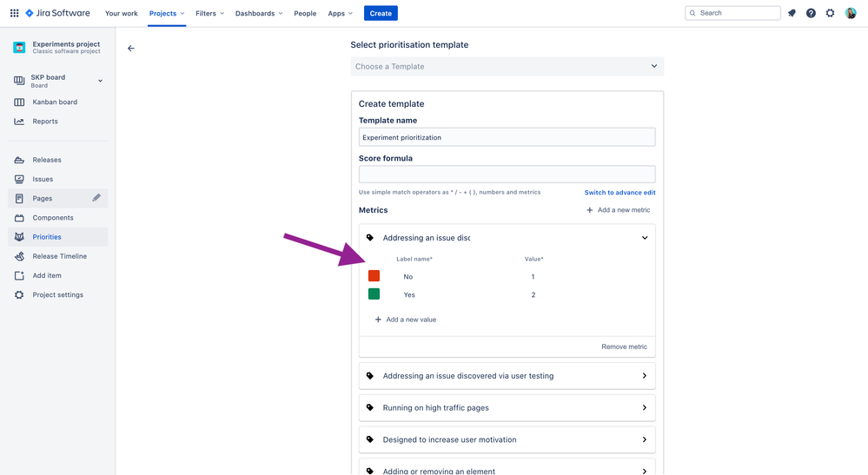The width and height of the screenshot is (868, 475).
Task: Click the red color swatch for No
Action: [x=374, y=276]
